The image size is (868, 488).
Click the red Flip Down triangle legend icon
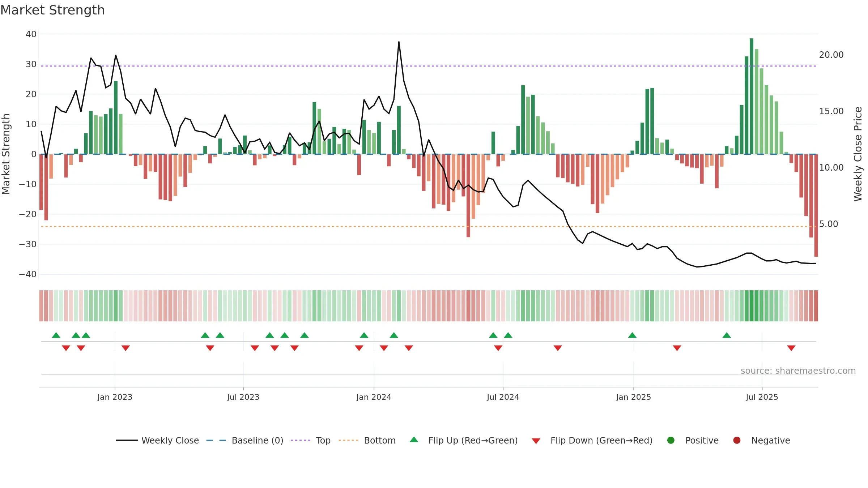pyautogui.click(x=536, y=441)
